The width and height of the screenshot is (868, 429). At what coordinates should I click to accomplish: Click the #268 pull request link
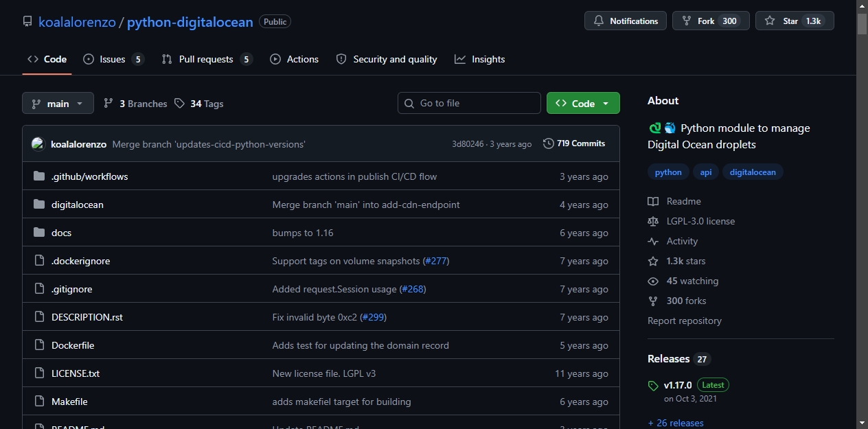point(413,289)
